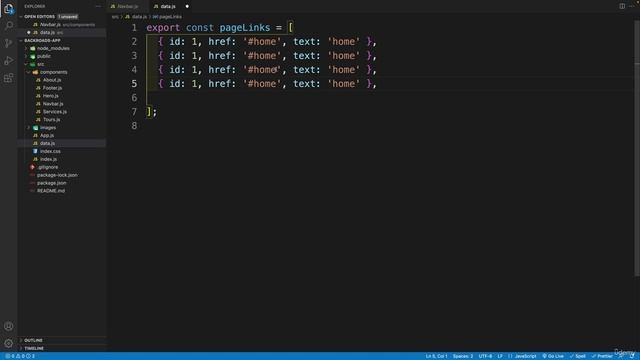Click the unsaved dot on data.js tab
The height and width of the screenshot is (360, 640).
point(187,7)
